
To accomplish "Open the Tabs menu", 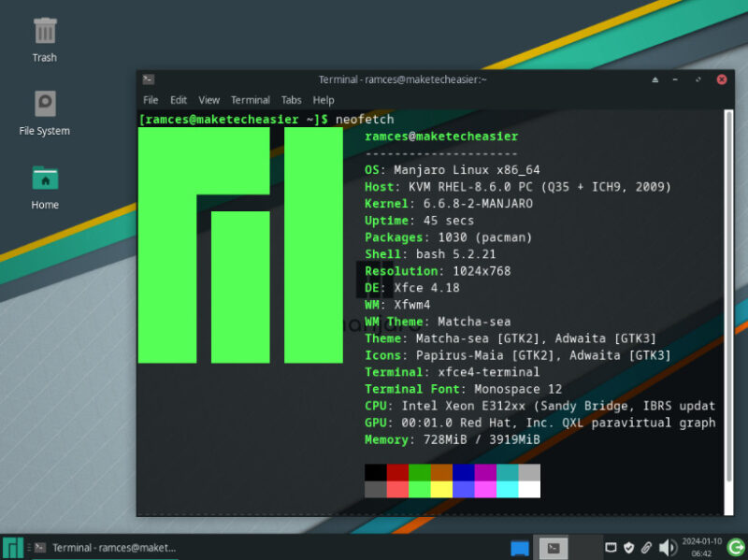I will [x=291, y=100].
